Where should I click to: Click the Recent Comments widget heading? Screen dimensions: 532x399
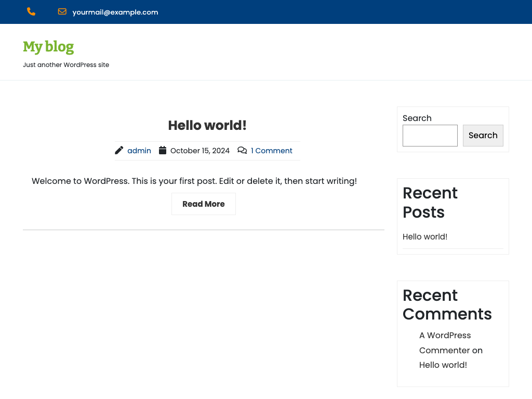pos(447,304)
